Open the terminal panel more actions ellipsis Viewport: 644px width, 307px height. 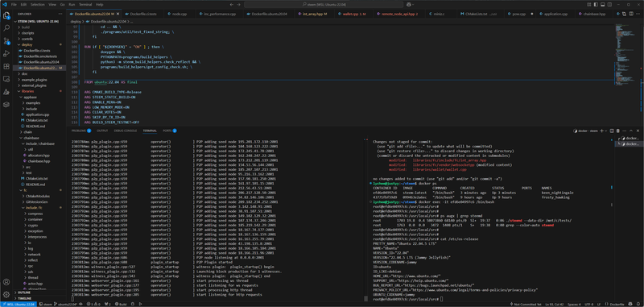pos(624,131)
